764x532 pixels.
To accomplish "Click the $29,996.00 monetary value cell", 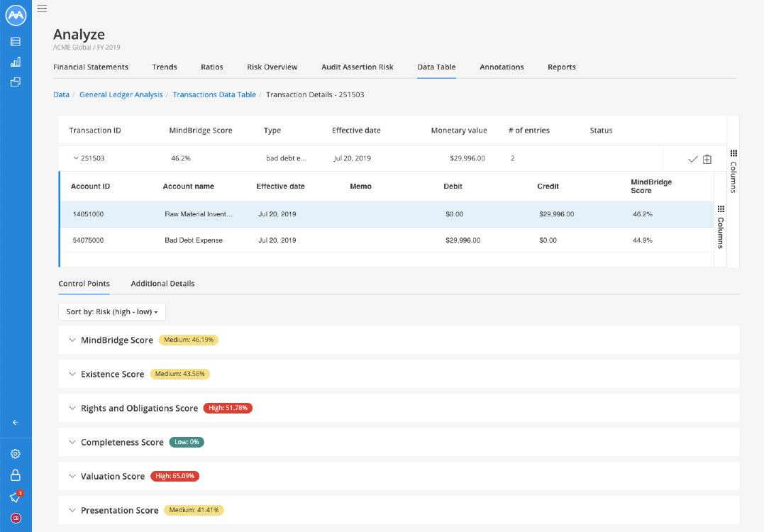I will click(467, 158).
